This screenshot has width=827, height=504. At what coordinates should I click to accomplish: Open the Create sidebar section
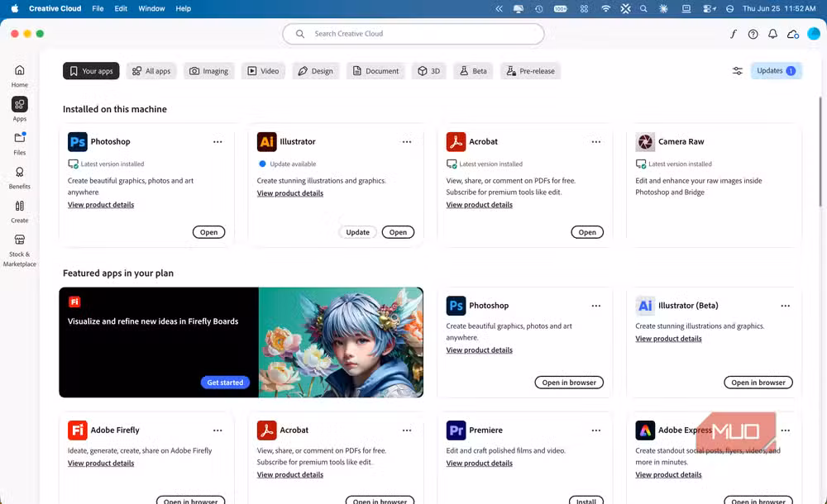[20, 212]
